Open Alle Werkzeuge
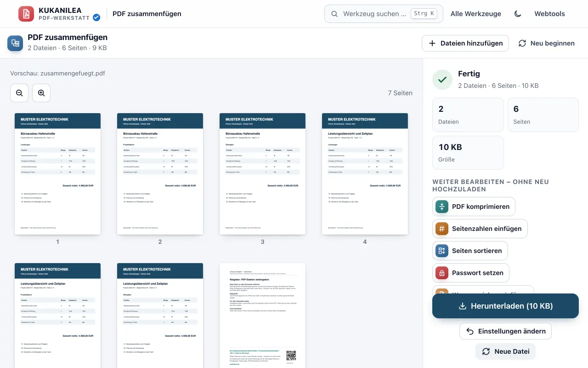Image resolution: width=588 pixels, height=368 pixels. (476, 14)
